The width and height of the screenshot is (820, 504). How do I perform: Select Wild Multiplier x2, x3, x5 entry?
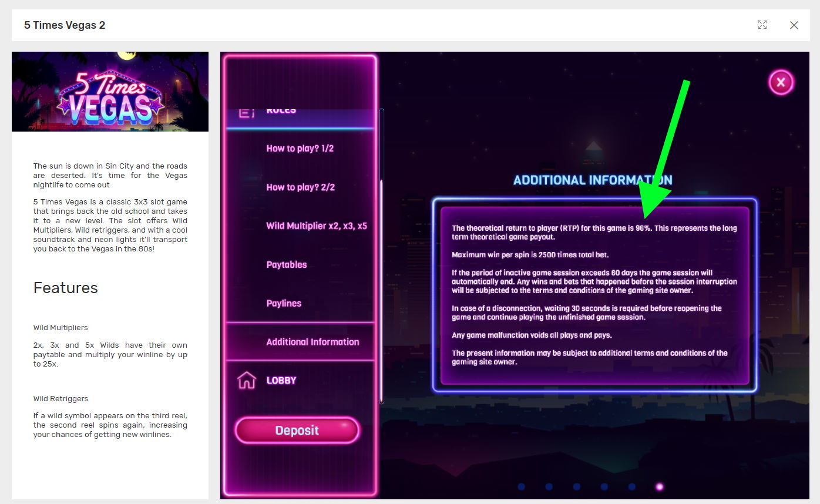(x=316, y=226)
